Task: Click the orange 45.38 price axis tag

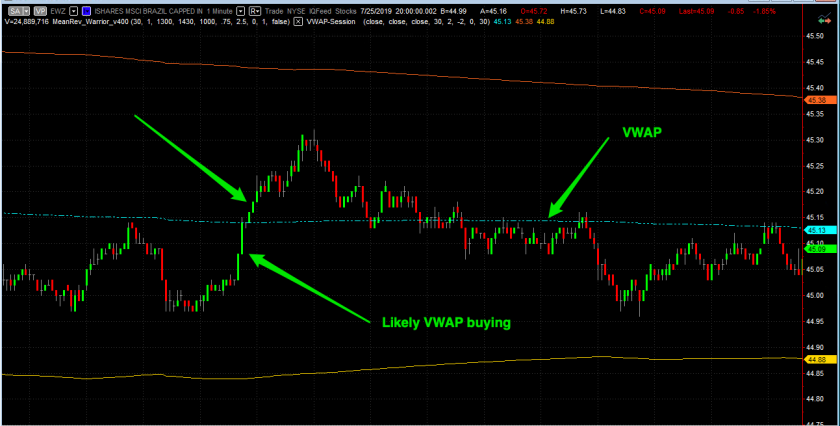Action: point(818,100)
